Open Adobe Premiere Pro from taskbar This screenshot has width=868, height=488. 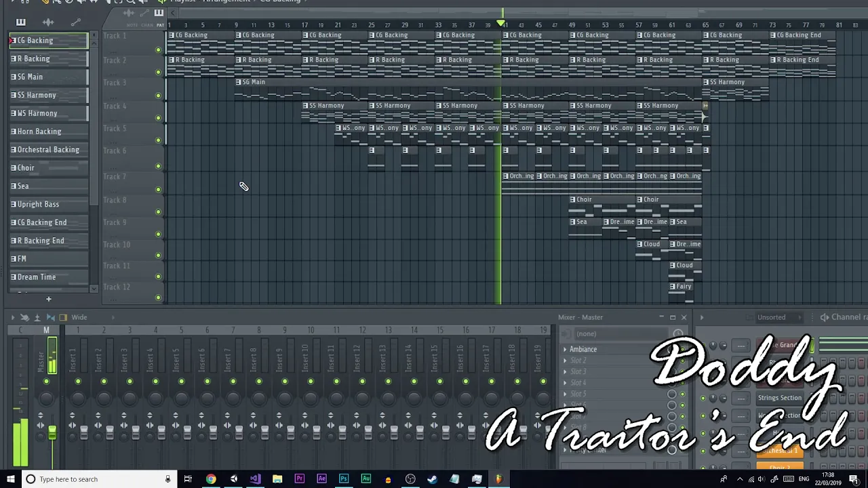tap(299, 479)
